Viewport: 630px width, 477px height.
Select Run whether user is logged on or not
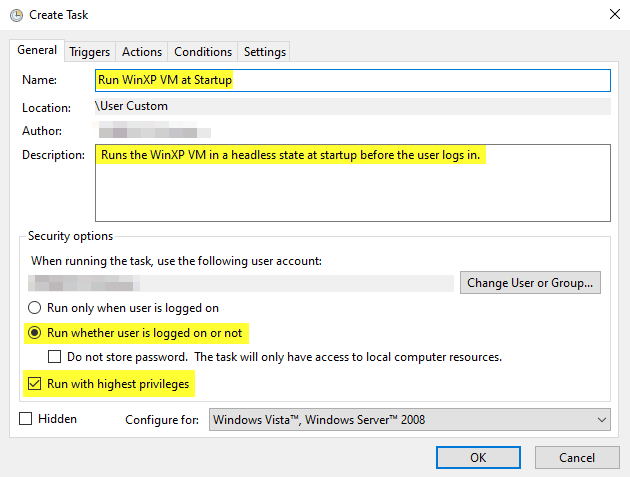pos(36,332)
